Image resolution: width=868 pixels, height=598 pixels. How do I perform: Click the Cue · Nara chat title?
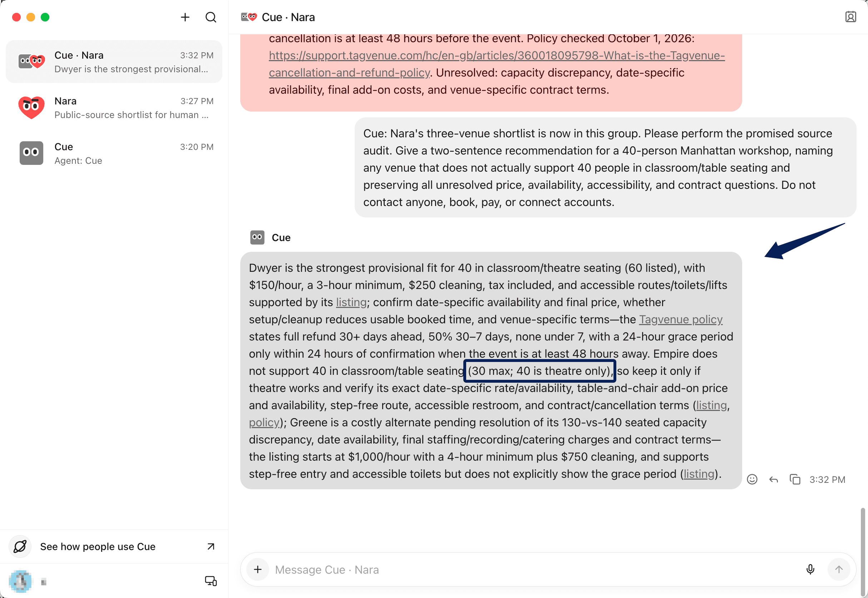288,17
